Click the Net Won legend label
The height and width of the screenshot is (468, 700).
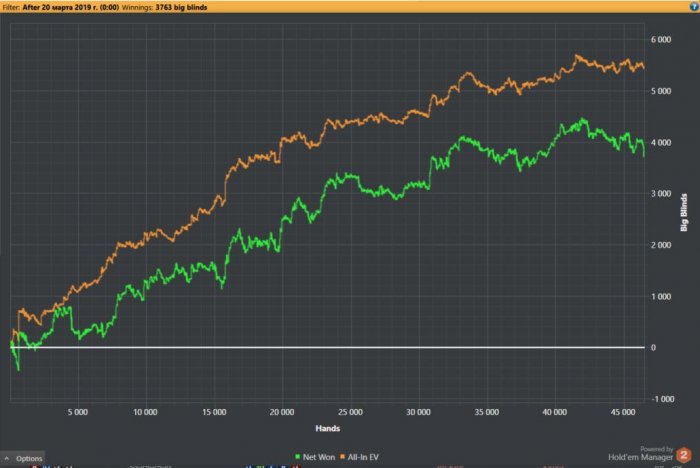[x=319, y=457]
